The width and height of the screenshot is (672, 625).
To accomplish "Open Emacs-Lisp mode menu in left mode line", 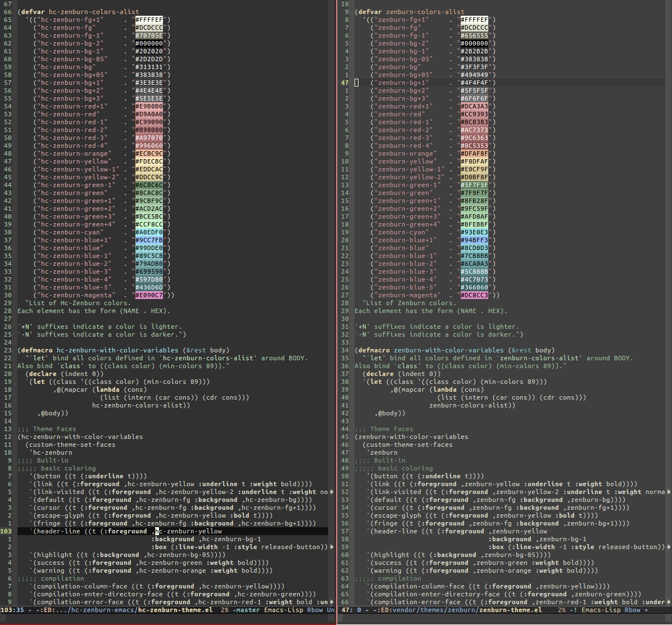I will [x=283, y=610].
